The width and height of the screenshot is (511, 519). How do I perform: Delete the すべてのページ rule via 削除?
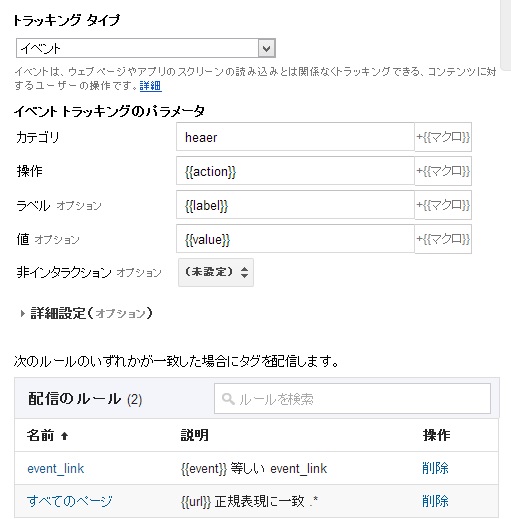pos(435,501)
